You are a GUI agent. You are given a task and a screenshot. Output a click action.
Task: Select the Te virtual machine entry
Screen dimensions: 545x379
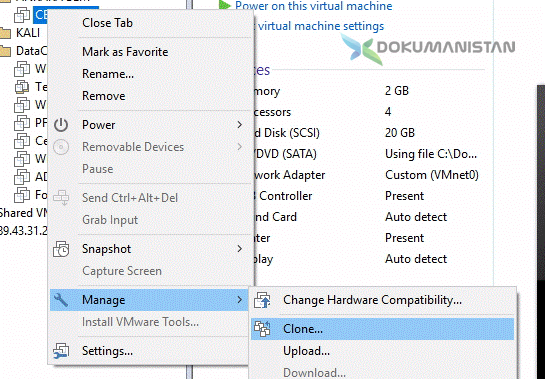[x=41, y=87]
